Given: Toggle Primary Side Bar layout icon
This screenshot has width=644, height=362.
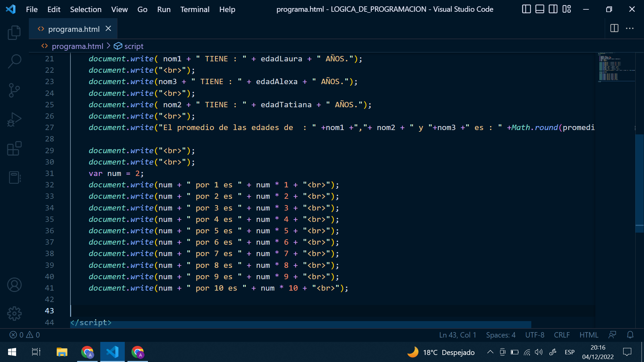Looking at the screenshot, I should tap(527, 9).
